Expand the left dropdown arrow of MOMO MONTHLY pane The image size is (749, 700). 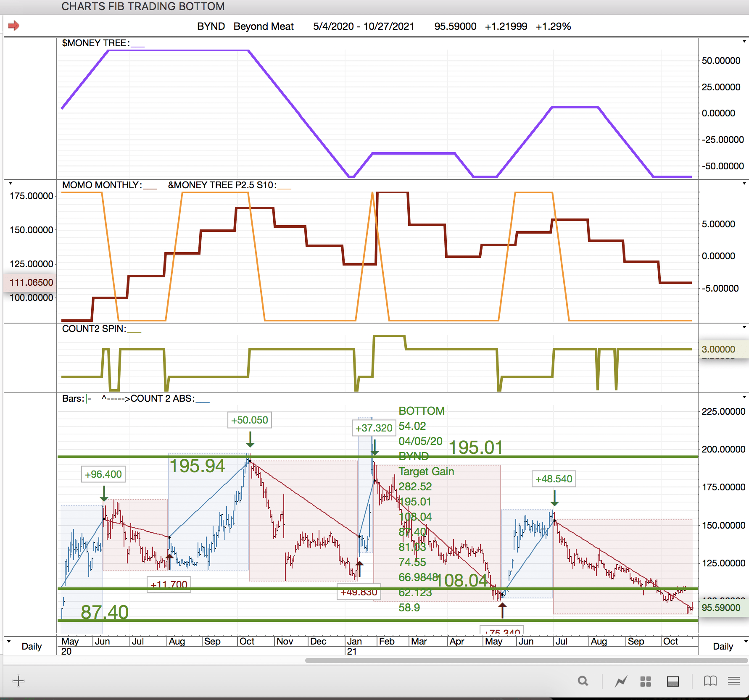11,184
